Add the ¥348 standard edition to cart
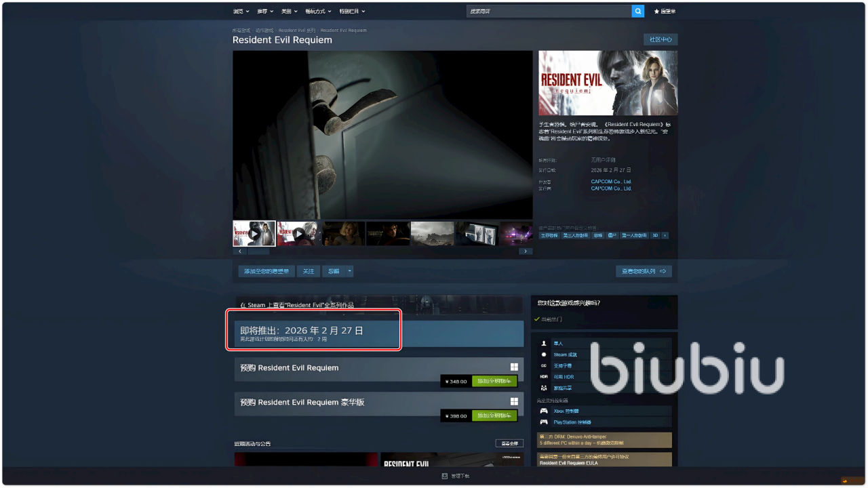This screenshot has height=488, width=868. [x=494, y=381]
